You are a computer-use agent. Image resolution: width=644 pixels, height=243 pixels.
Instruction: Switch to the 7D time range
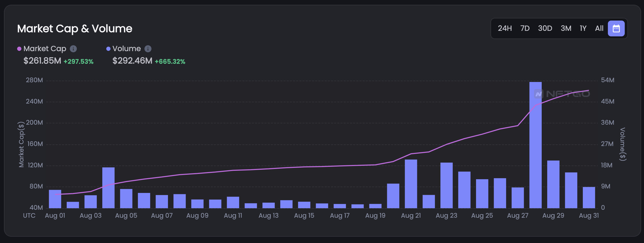525,28
